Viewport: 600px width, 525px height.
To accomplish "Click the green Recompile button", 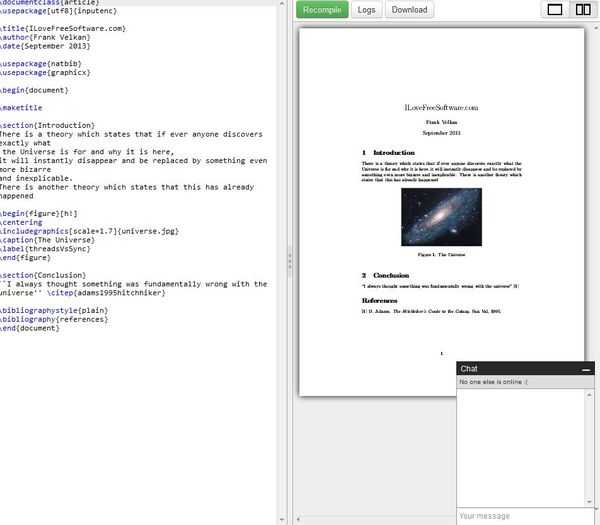I will tap(322, 10).
